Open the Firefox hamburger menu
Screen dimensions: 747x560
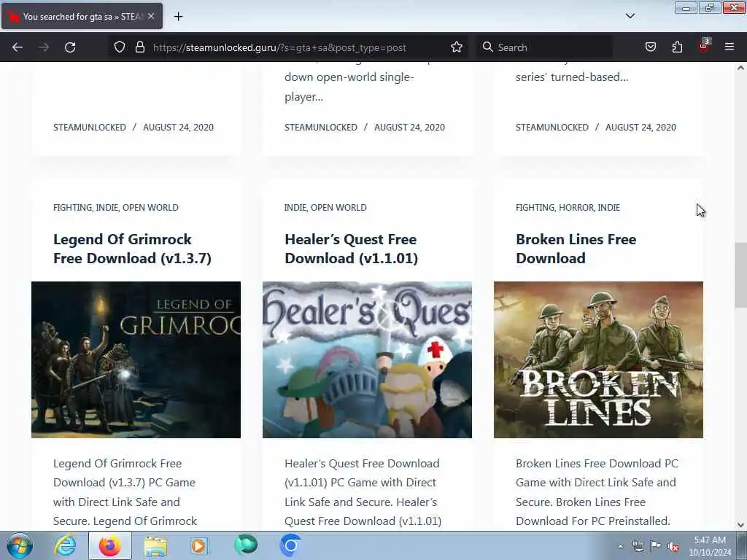pyautogui.click(x=729, y=47)
